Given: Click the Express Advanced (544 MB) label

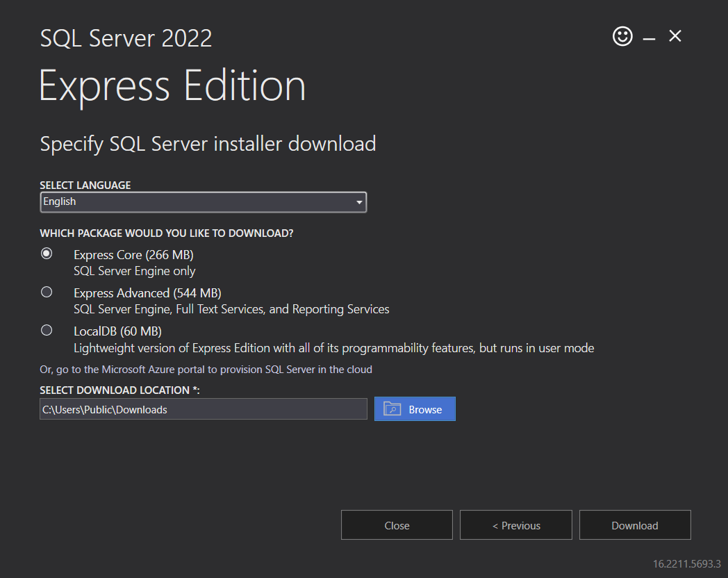Looking at the screenshot, I should point(147,293).
